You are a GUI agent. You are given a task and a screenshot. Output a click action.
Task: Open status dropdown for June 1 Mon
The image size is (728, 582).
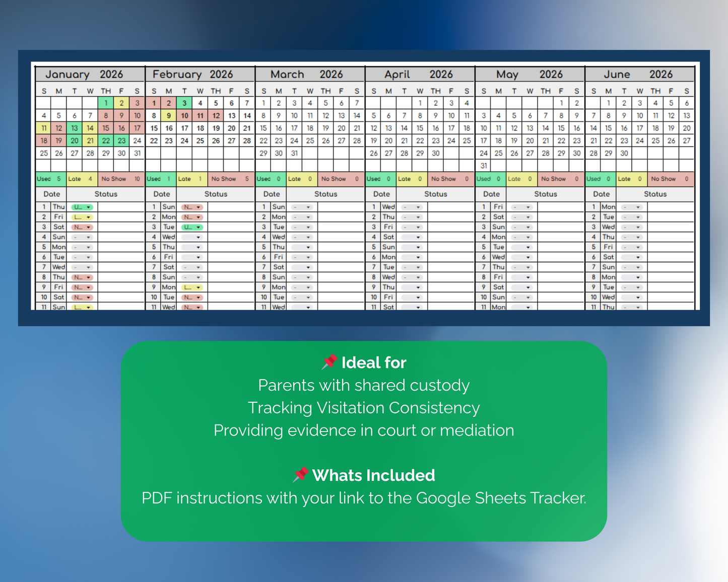click(631, 207)
